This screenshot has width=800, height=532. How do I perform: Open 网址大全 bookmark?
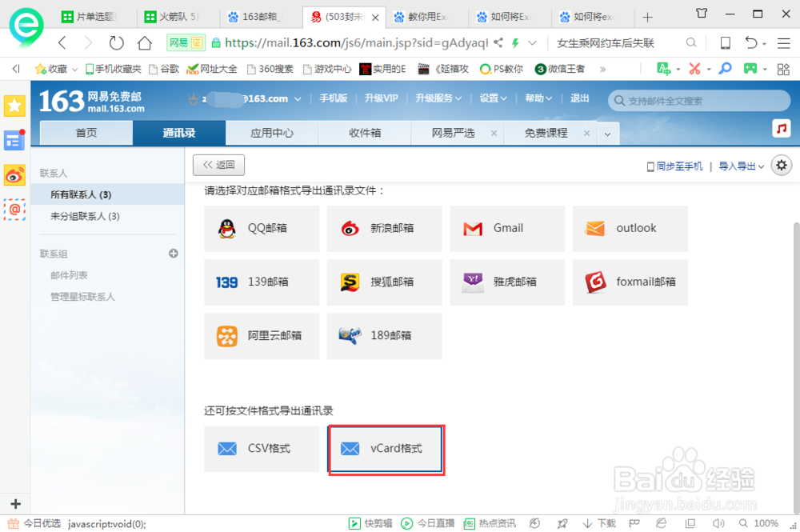212,69
